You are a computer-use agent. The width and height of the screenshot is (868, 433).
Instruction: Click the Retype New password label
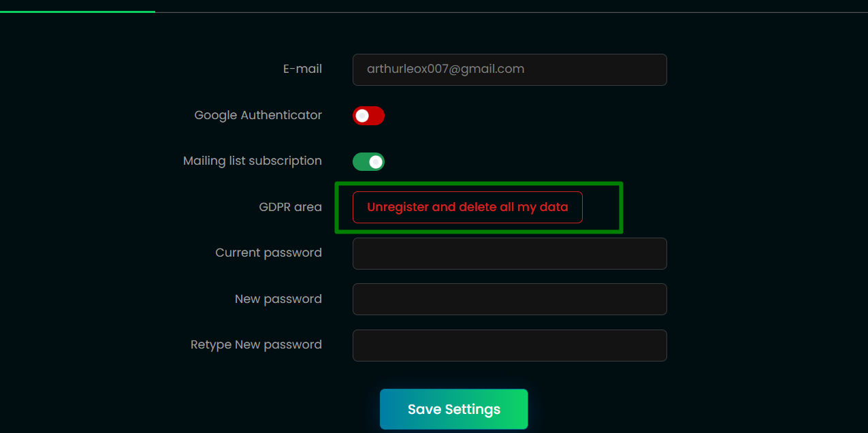point(256,345)
